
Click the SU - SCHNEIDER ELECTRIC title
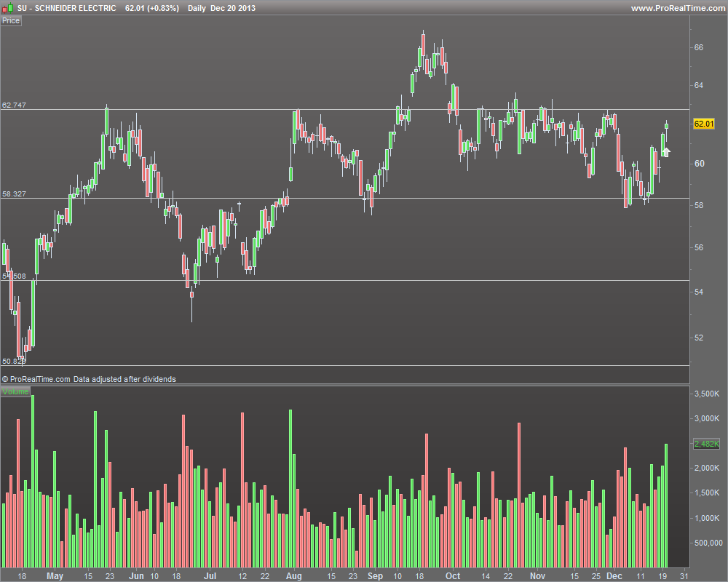tap(67, 8)
